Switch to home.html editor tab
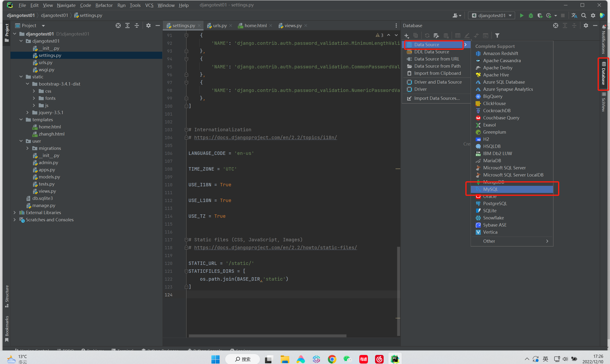Image resolution: width=610 pixels, height=364 pixels. [x=255, y=25]
